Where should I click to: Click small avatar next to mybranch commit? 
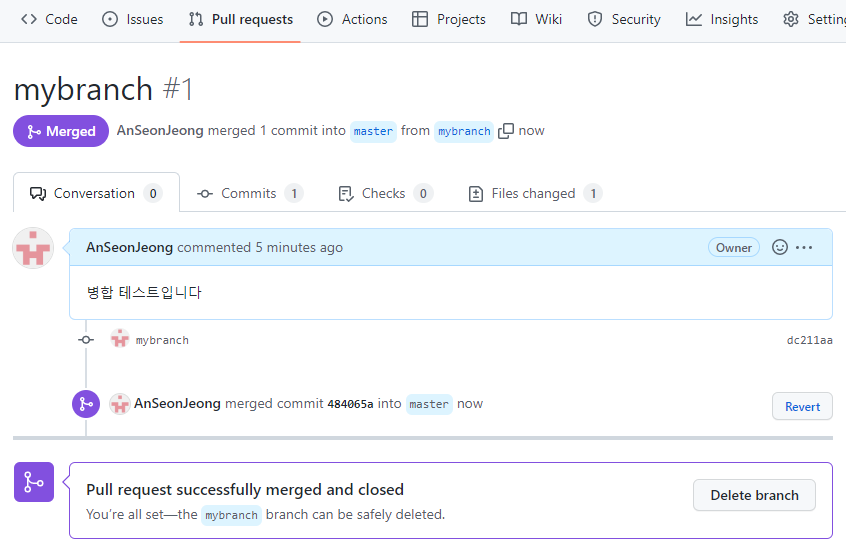[x=120, y=339]
